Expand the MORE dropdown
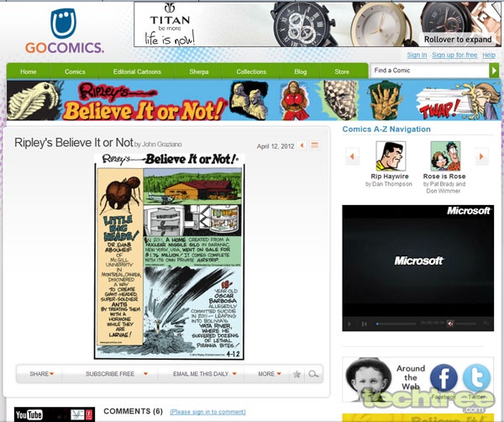Screen dimensions: 504x422 (x=270, y=374)
